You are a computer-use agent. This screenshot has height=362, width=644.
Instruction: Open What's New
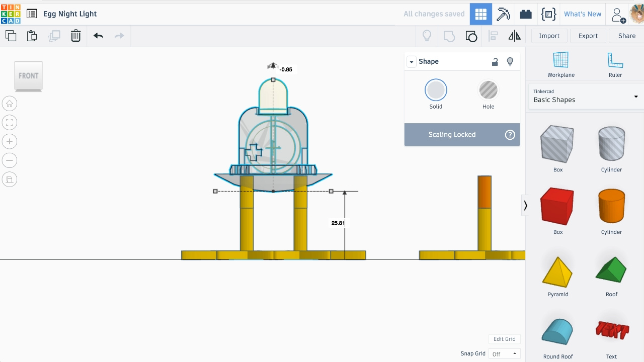coord(582,14)
